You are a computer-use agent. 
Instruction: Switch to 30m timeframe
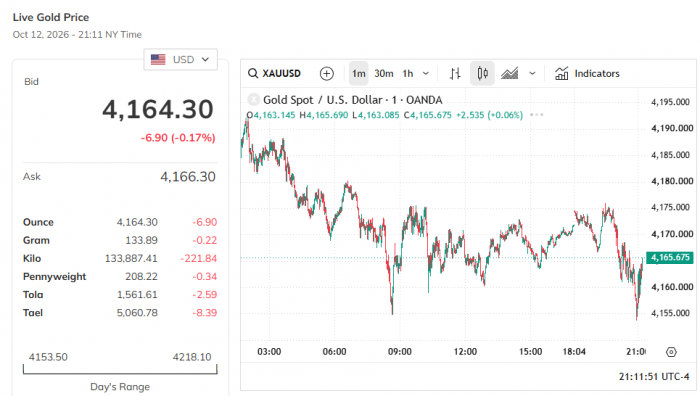point(384,73)
